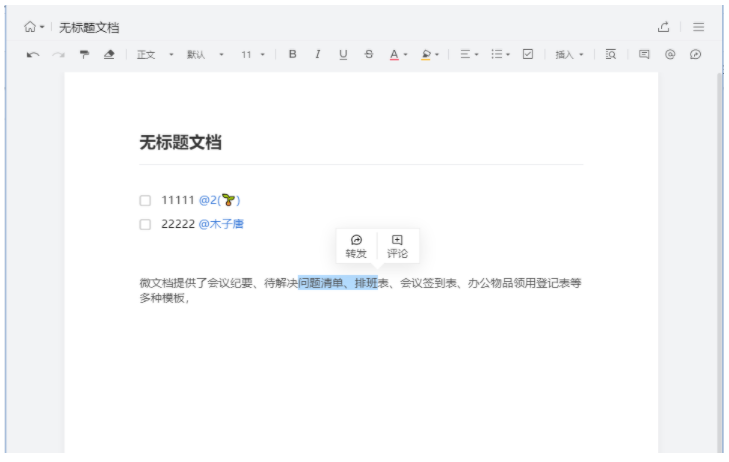This screenshot has height=462, width=729.
Task: Expand the highlight color arrow
Action: (x=437, y=55)
